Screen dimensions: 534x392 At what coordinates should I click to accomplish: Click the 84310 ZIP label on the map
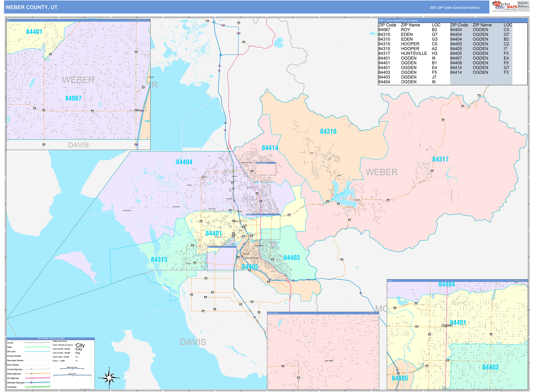click(x=328, y=131)
